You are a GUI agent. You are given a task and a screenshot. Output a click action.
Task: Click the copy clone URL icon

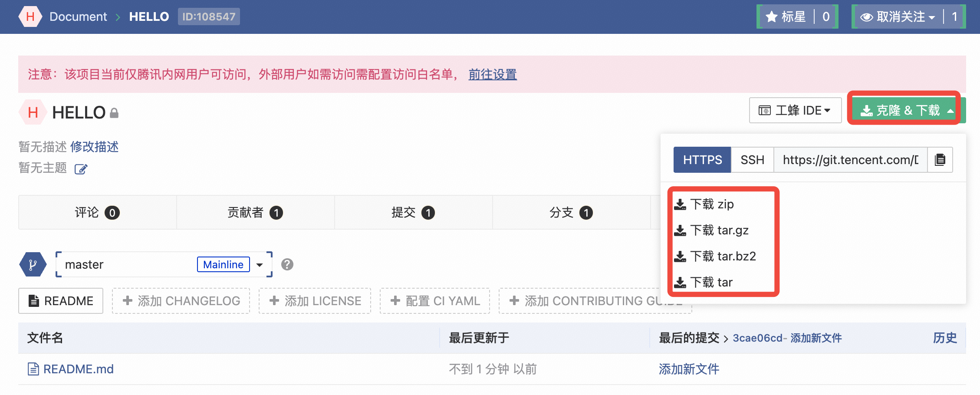point(940,160)
